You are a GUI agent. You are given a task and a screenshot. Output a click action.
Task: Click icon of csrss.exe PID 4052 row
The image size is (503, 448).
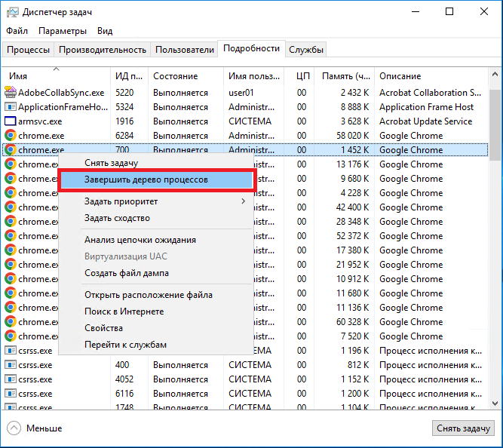pyautogui.click(x=11, y=379)
